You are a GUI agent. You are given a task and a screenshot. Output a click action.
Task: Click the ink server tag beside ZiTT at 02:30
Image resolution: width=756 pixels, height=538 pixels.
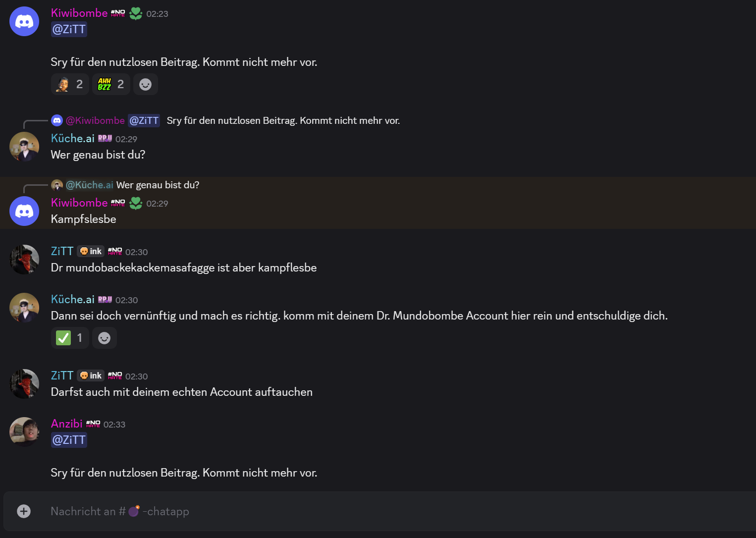pos(91,251)
